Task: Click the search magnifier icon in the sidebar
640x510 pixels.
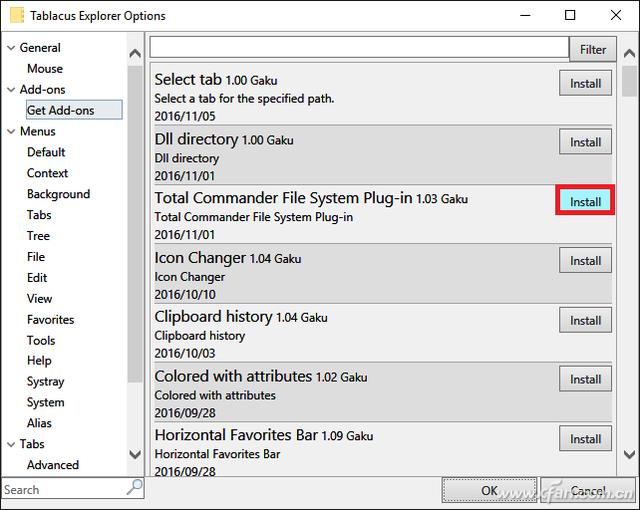Action: pyautogui.click(x=135, y=486)
